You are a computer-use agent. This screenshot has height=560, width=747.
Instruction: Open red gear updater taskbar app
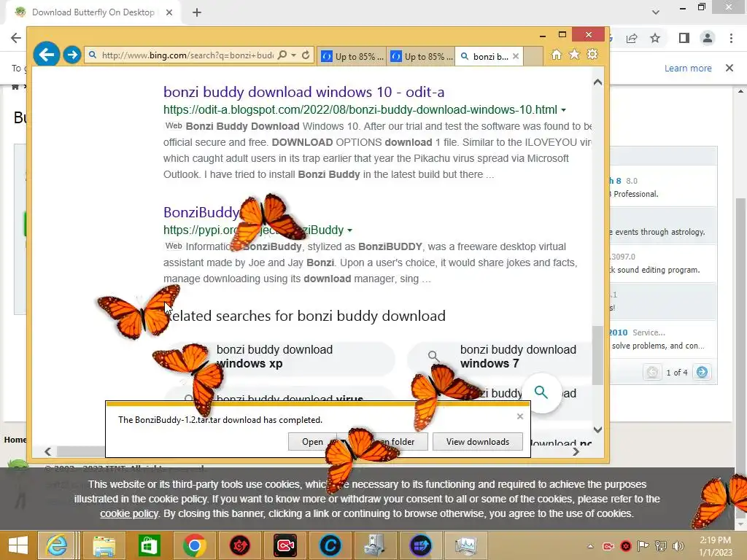click(x=239, y=545)
